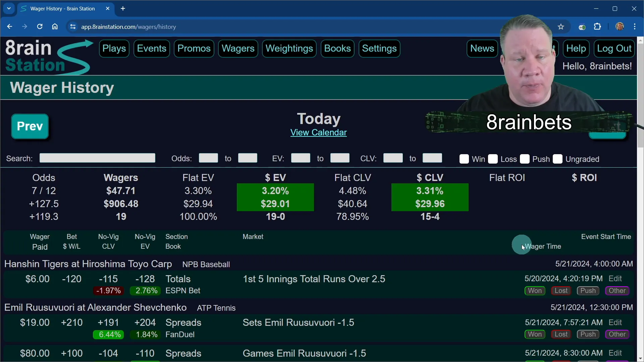Open the Weightings menu

point(289,49)
